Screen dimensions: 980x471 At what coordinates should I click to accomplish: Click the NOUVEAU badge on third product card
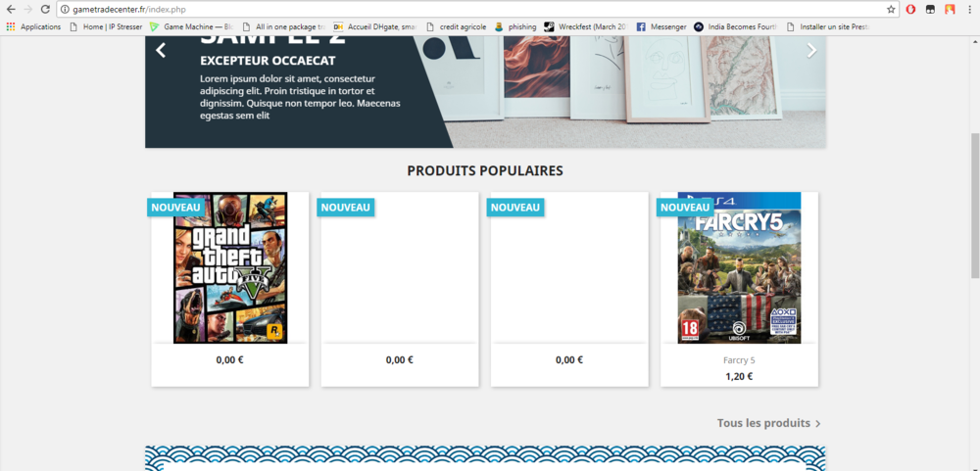tap(515, 208)
